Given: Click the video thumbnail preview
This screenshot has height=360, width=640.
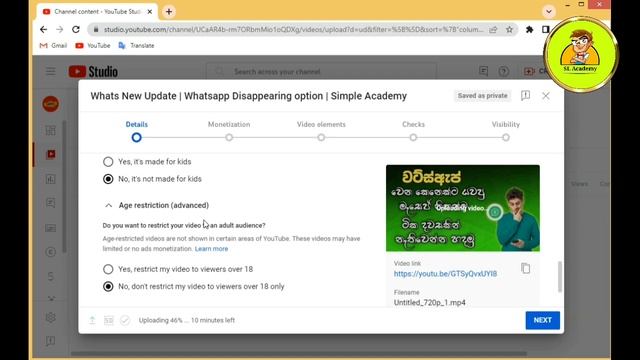Looking at the screenshot, I should click(x=463, y=208).
